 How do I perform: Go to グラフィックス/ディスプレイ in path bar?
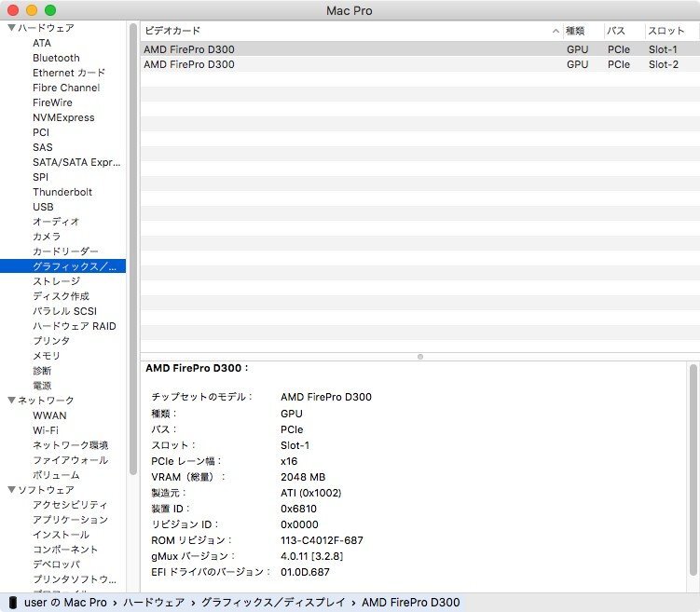pos(273,602)
